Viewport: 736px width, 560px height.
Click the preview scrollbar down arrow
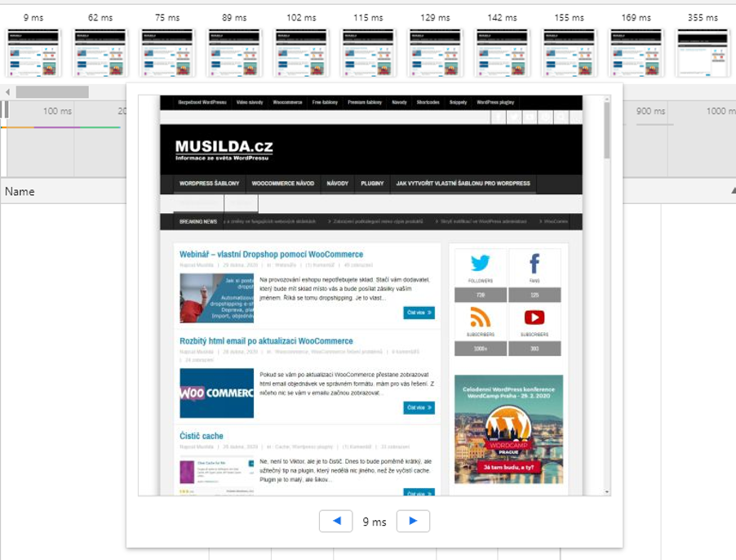(607, 492)
